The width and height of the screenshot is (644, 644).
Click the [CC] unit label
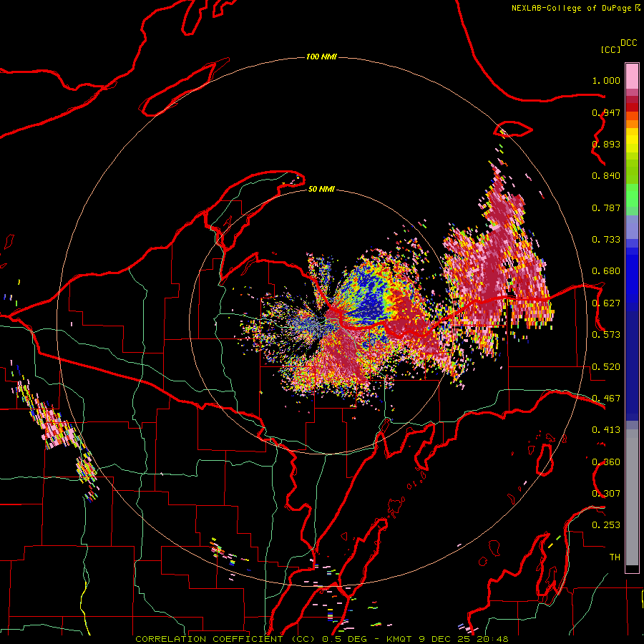(x=610, y=49)
